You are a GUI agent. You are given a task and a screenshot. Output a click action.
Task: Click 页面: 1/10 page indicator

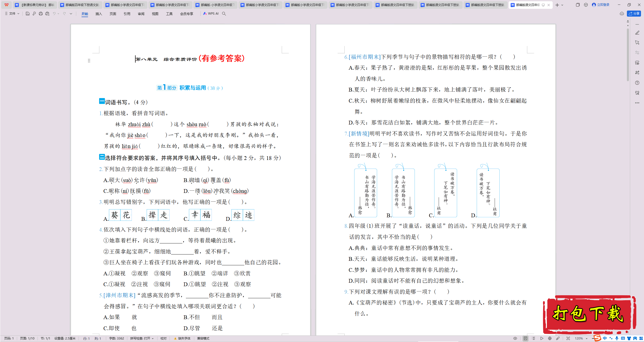tap(27, 338)
